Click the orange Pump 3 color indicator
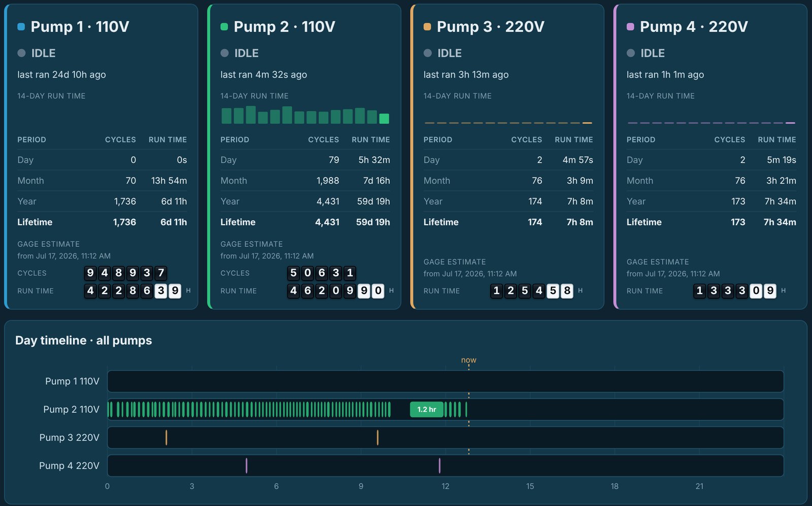This screenshot has width=812, height=506. 427,26
